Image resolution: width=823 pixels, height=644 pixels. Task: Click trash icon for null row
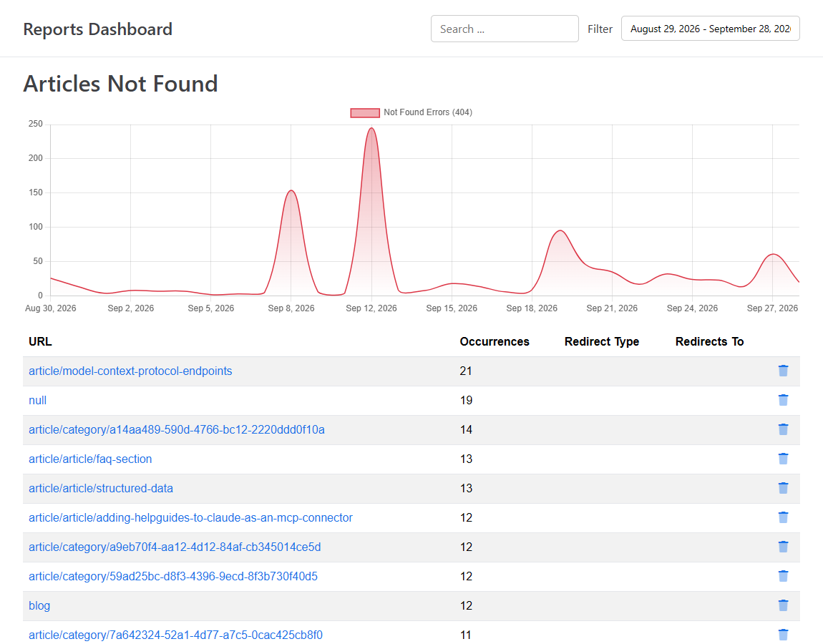783,401
